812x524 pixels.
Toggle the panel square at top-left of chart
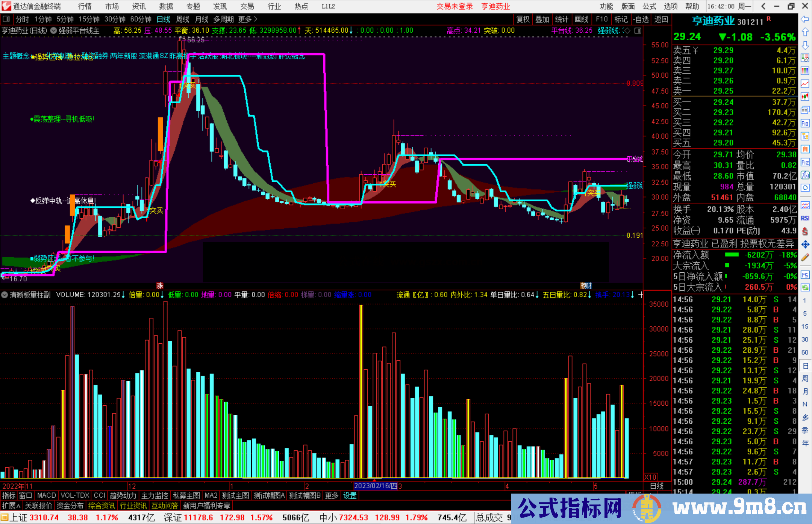[6, 19]
